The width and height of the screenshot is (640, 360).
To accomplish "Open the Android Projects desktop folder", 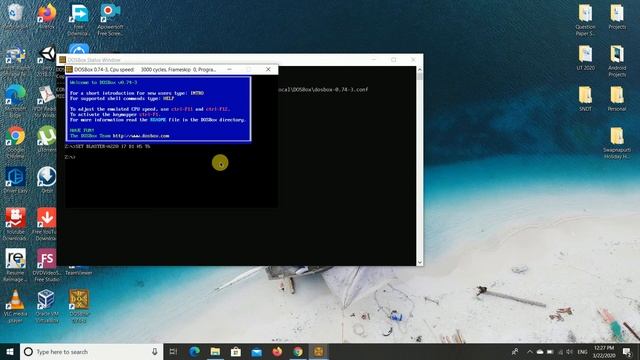I will pyautogui.click(x=617, y=60).
